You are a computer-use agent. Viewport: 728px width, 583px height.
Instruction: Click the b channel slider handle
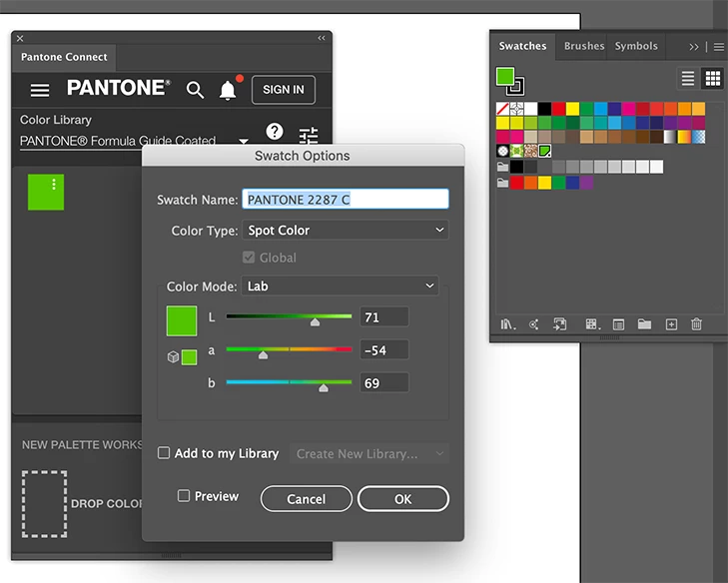pos(324,388)
